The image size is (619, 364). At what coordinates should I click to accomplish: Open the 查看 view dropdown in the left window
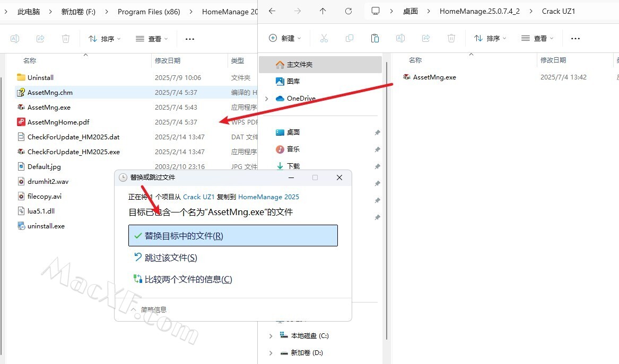point(152,39)
